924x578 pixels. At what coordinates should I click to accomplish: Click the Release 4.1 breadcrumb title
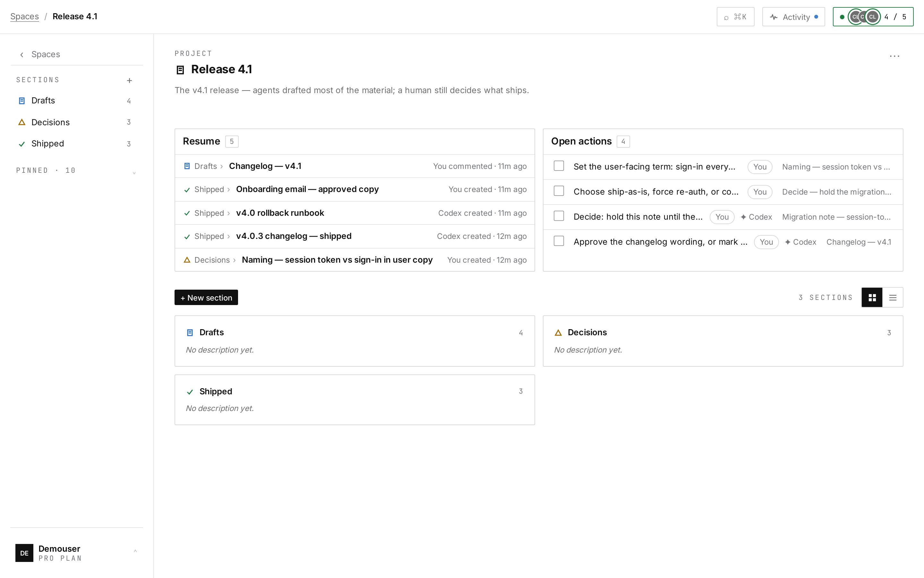pos(75,16)
